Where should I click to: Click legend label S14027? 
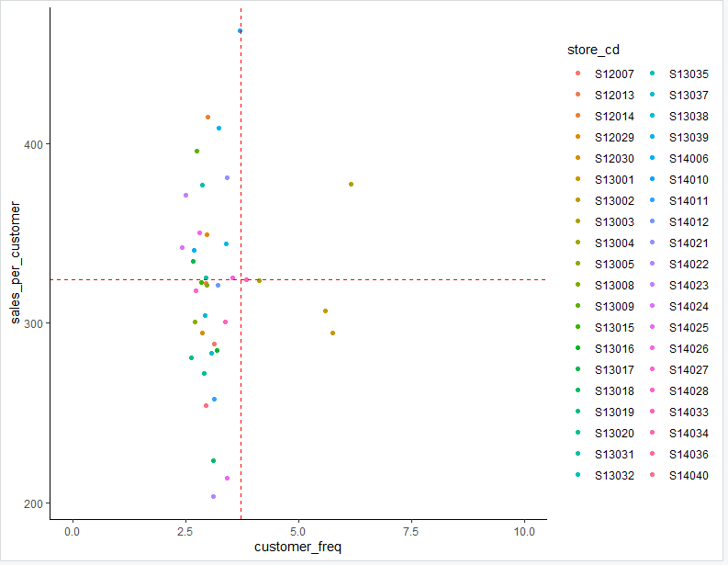[x=689, y=370]
